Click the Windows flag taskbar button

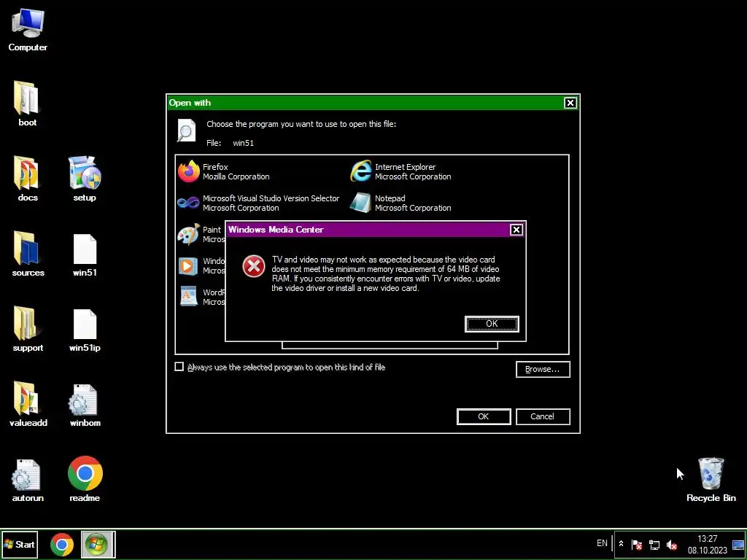pyautogui.click(x=97, y=544)
